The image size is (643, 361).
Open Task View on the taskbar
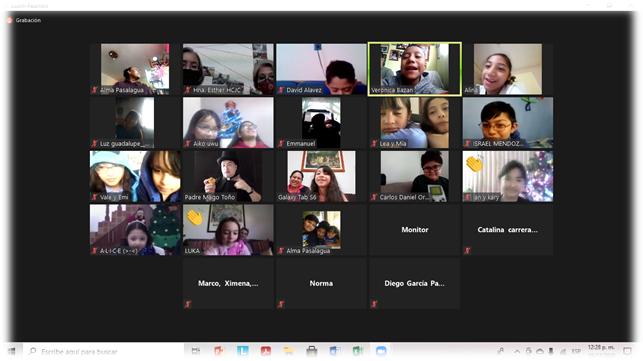196,351
